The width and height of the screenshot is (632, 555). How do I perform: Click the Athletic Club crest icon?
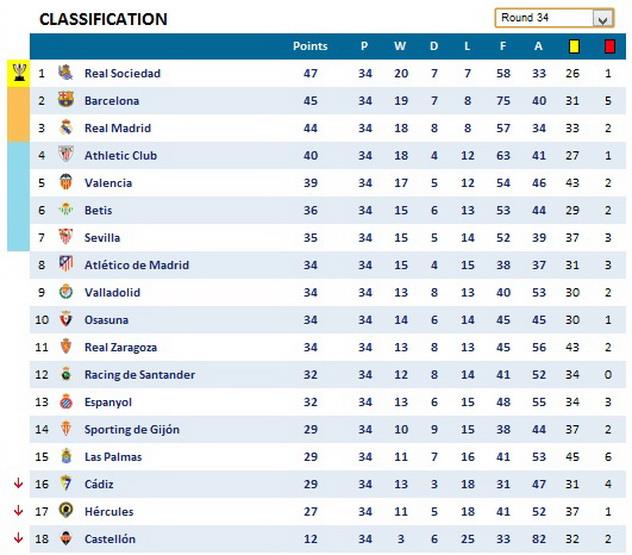tap(65, 155)
